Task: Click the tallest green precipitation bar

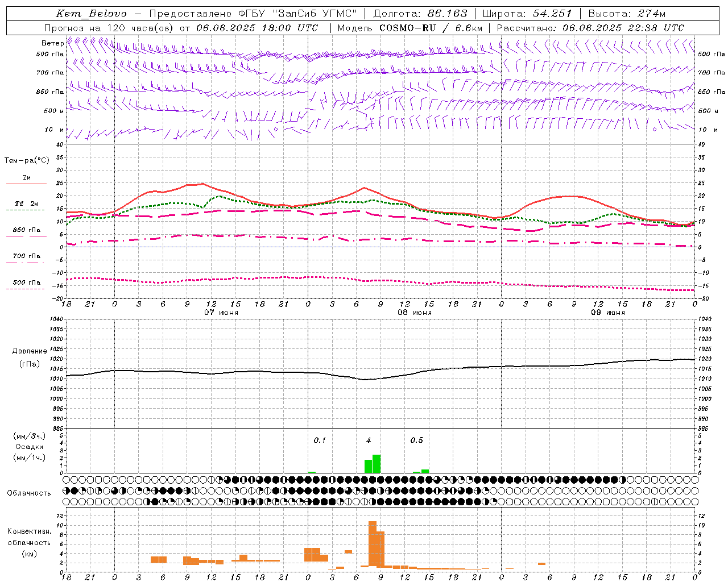Action: pos(377,464)
